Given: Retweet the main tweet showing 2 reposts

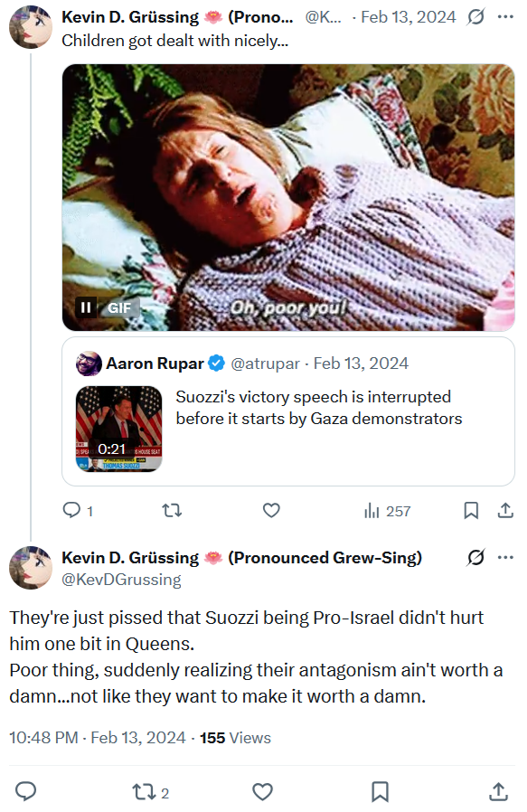Looking at the screenshot, I should click(x=151, y=792).
